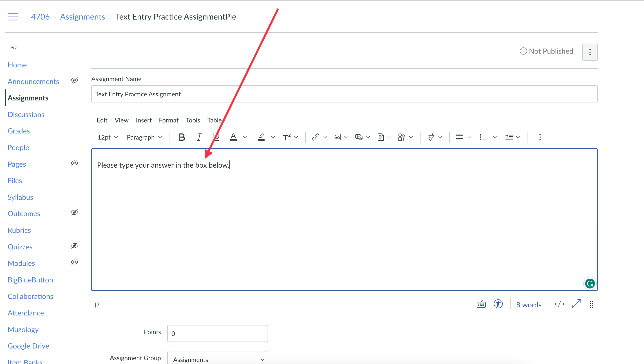Viewport: 644px width, 364px height.
Task: Expand the alignment dropdown arrow
Action: pyautogui.click(x=469, y=137)
